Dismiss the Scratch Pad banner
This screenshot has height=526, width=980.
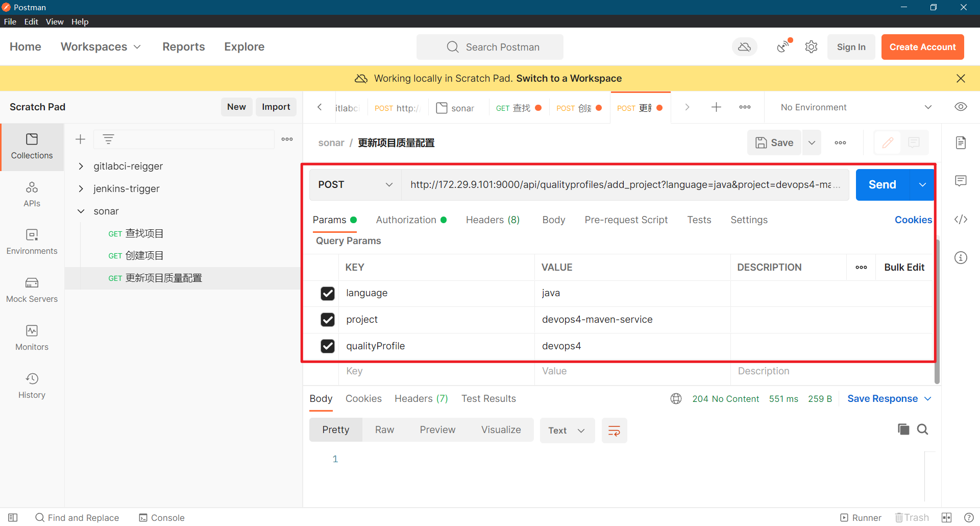tap(961, 78)
